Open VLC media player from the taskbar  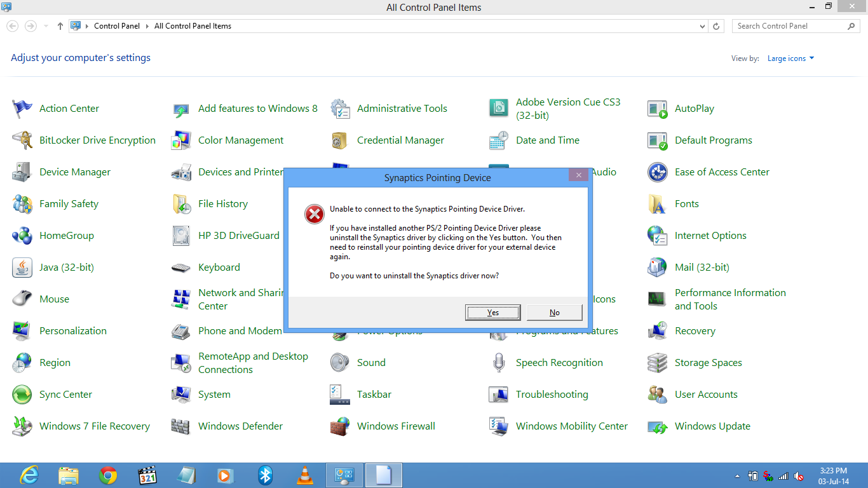pyautogui.click(x=304, y=475)
